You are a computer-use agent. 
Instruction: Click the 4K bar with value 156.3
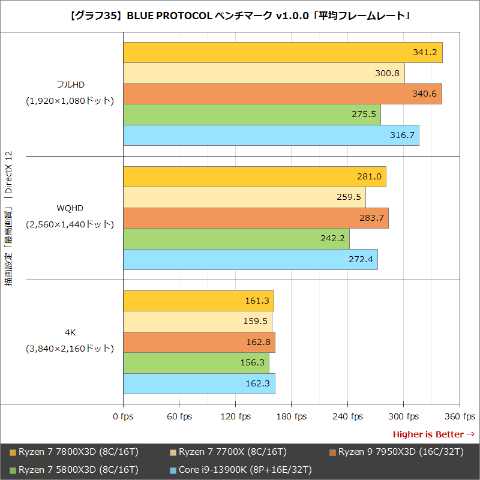[197, 363]
